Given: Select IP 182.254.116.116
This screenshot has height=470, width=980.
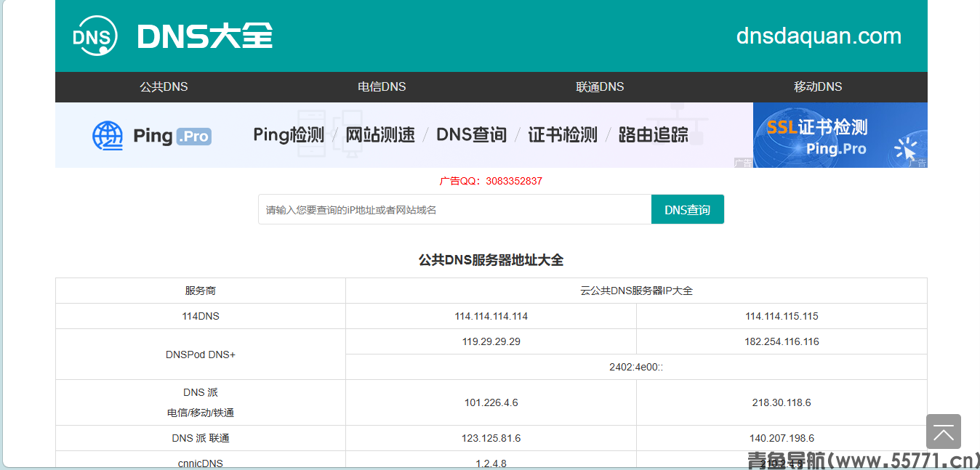Looking at the screenshot, I should pyautogui.click(x=782, y=341).
